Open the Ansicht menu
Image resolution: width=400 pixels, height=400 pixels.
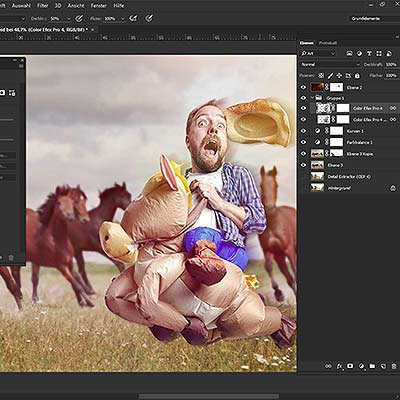pos(76,6)
